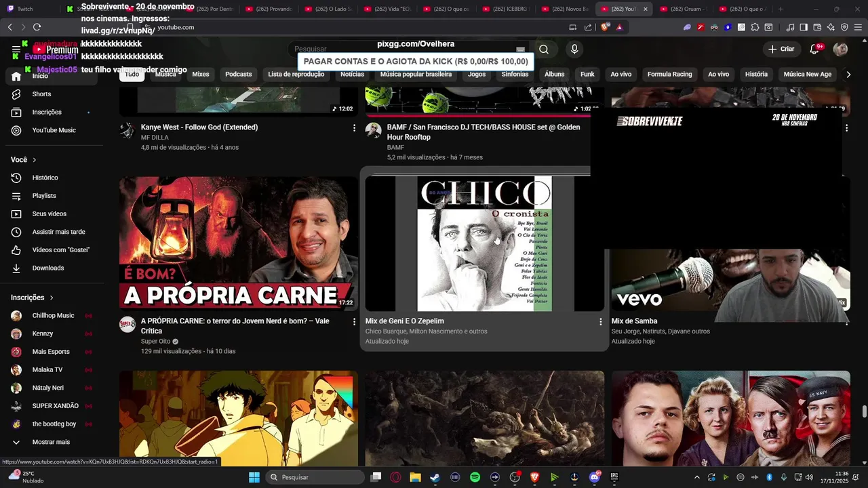Open Epic Games Launcher from taskbar

coord(614,477)
